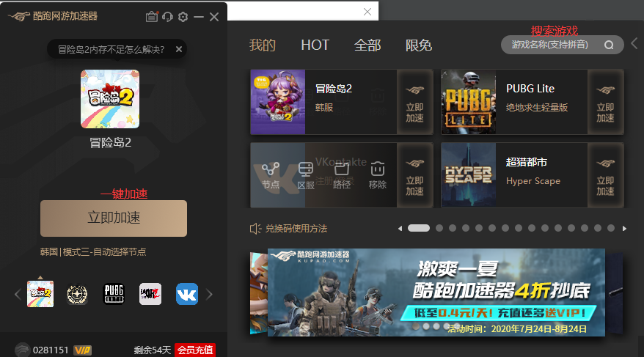Open the 激爽一夏 4折抄底 promo banner

pos(436,292)
